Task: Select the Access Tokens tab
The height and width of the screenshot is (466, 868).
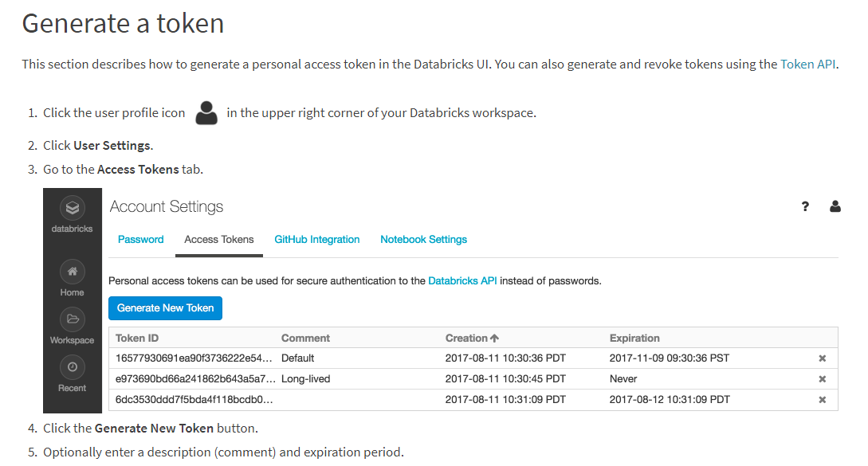Action: 219,240
